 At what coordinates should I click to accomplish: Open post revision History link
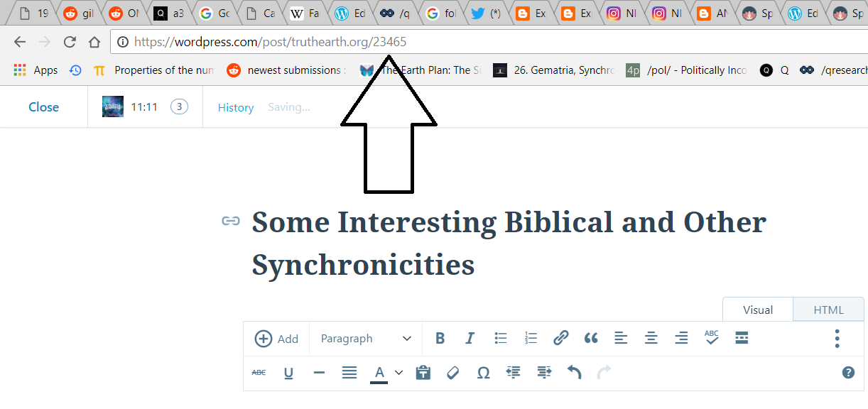pyautogui.click(x=236, y=108)
